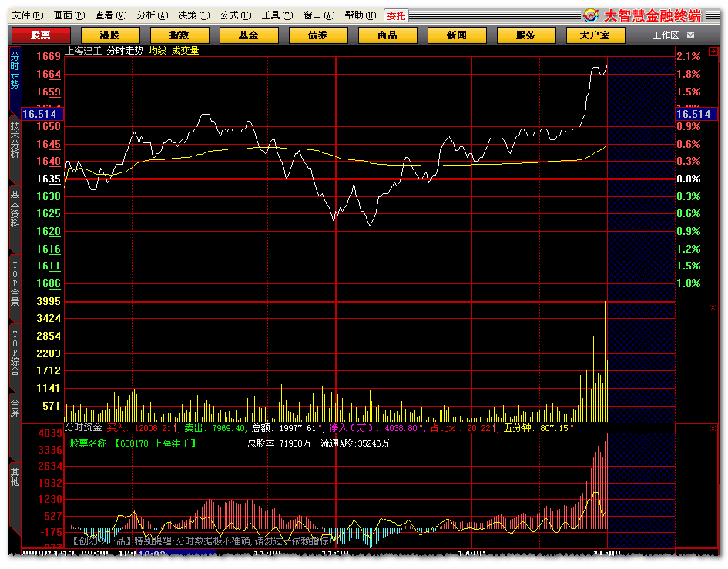Image resolution: width=728 pixels, height=569 pixels.
Task: Select the 大户室 category button
Action: tap(595, 35)
